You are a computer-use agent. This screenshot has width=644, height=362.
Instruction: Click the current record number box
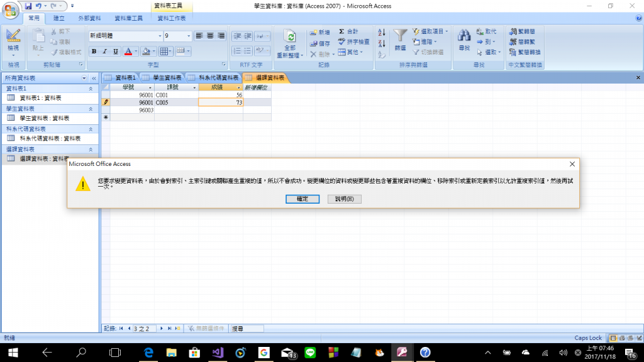pyautogui.click(x=144, y=329)
